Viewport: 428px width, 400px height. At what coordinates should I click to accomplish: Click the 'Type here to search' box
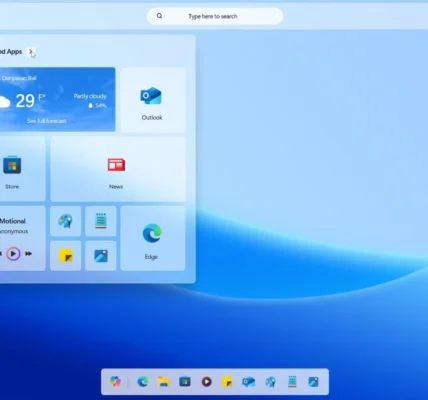click(215, 16)
